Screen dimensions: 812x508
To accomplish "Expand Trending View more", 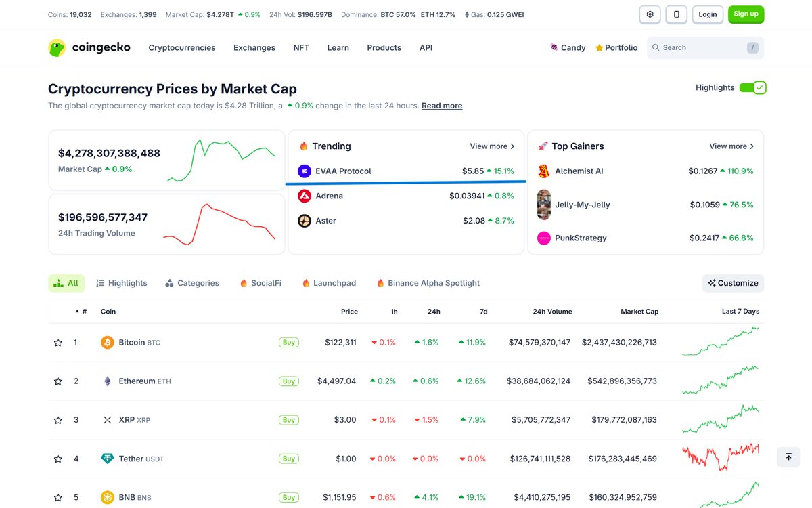I will tap(492, 146).
